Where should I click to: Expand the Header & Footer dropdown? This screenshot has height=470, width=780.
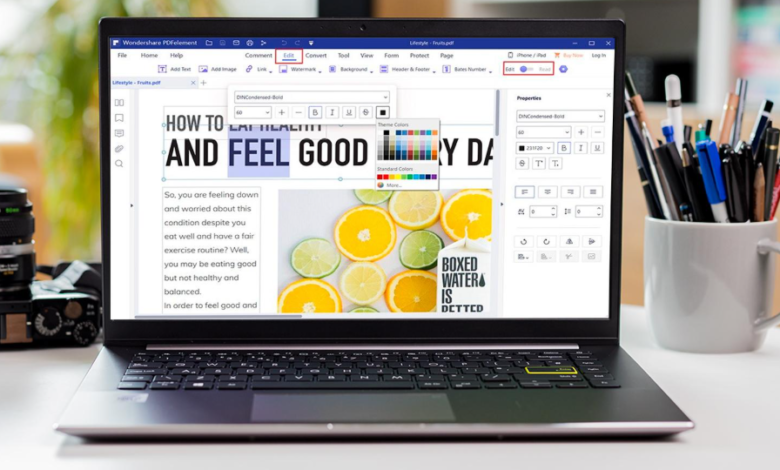point(434,71)
